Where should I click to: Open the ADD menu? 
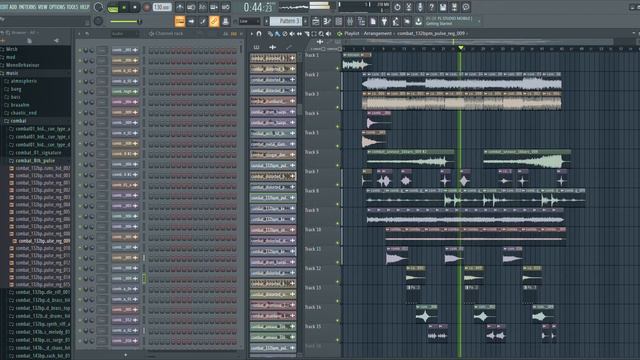13,7
